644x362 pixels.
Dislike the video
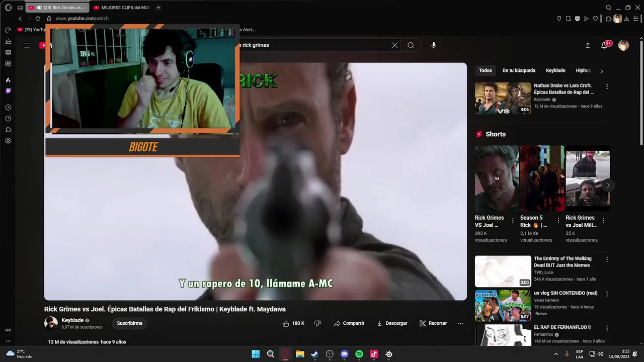click(317, 323)
